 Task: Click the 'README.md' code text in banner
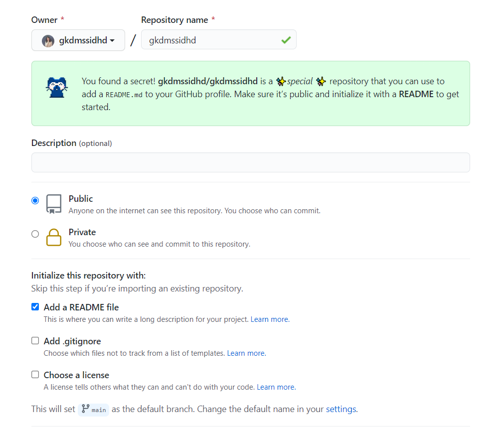[124, 95]
